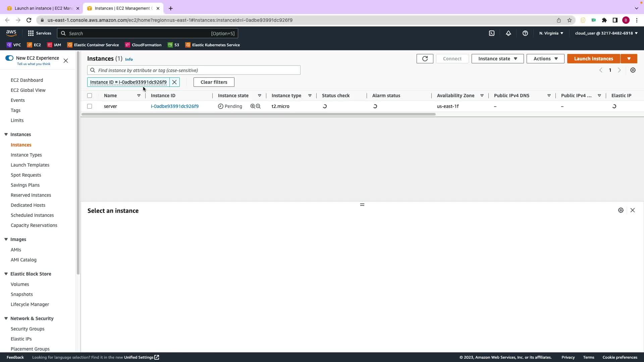The height and width of the screenshot is (362, 644).
Task: Open the Instance state dropdown
Action: coord(497,59)
